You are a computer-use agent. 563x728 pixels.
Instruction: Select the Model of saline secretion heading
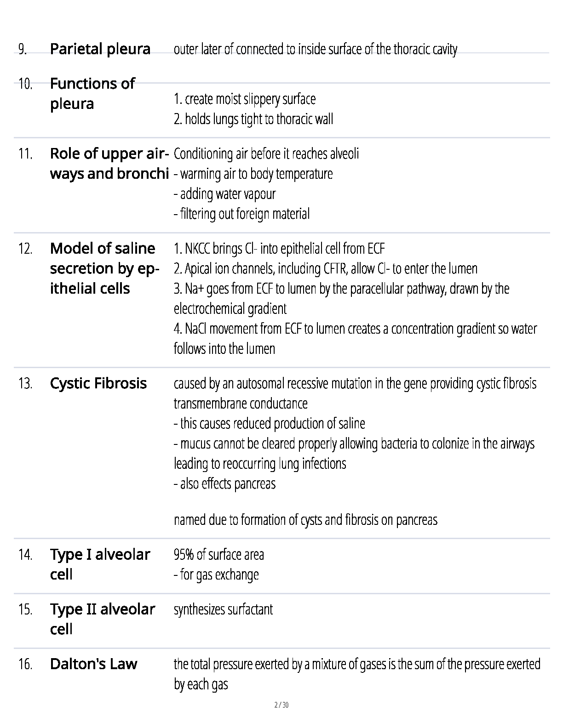click(x=104, y=268)
